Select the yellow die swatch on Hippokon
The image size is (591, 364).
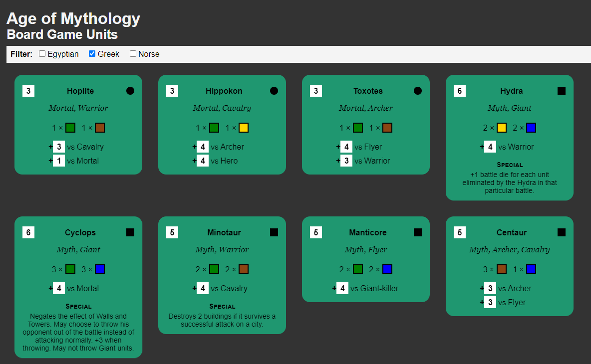click(243, 127)
